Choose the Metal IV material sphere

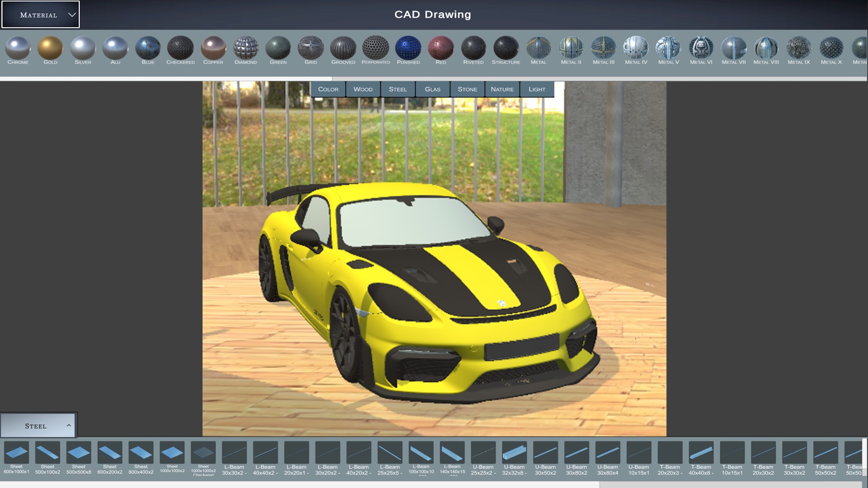coord(636,48)
